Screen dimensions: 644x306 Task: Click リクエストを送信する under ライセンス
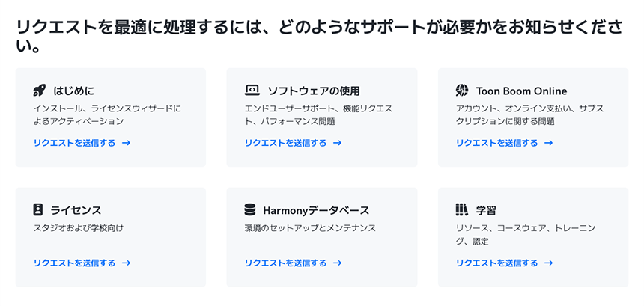tap(74, 263)
